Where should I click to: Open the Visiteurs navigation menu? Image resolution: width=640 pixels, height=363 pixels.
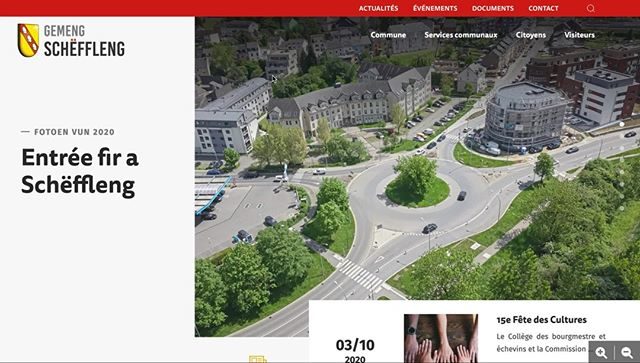[579, 35]
